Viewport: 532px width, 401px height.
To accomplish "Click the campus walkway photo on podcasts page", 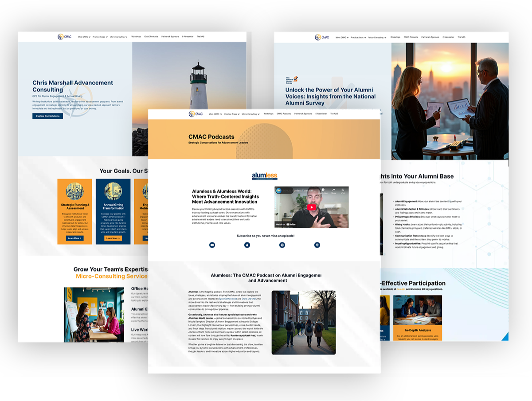I will (x=304, y=323).
